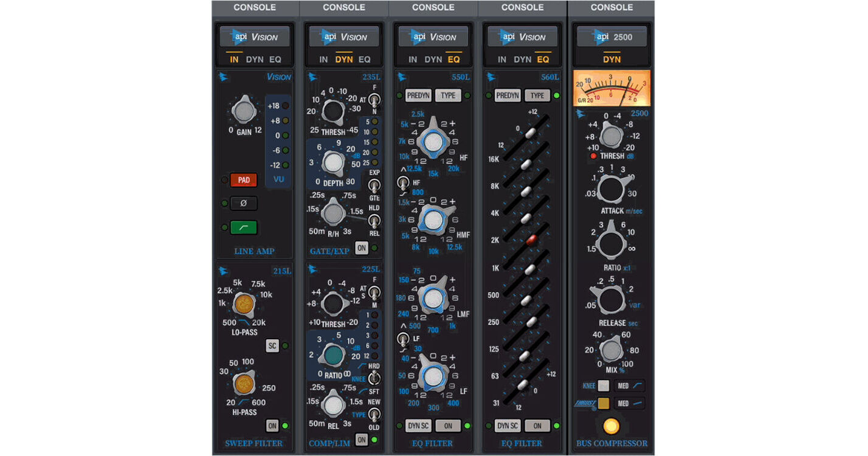
Task: Select the DYN tab on the 235L strip
Action: click(345, 59)
